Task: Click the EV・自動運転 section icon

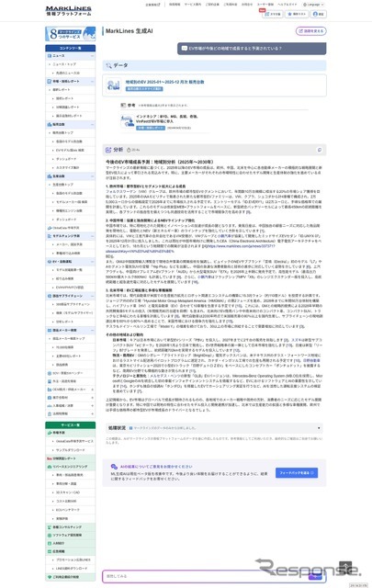Action: click(x=49, y=261)
